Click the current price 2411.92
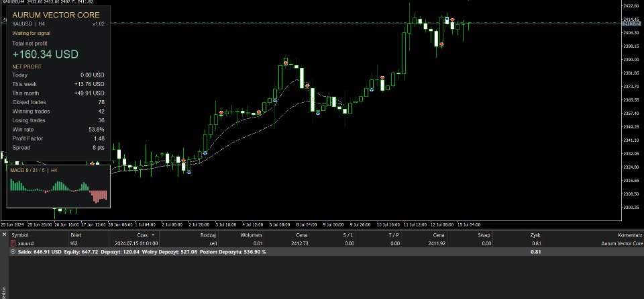This screenshot has height=299, width=644. point(436,243)
